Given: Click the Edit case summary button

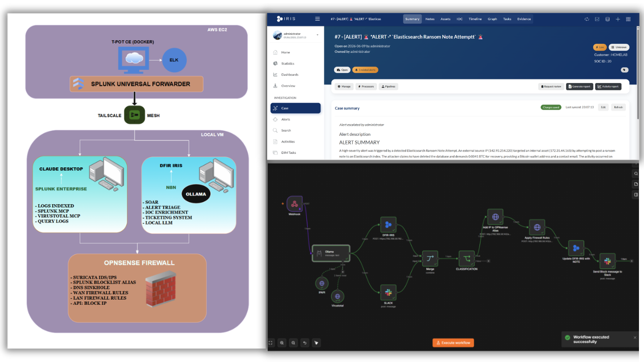Looking at the screenshot, I should (603, 107).
